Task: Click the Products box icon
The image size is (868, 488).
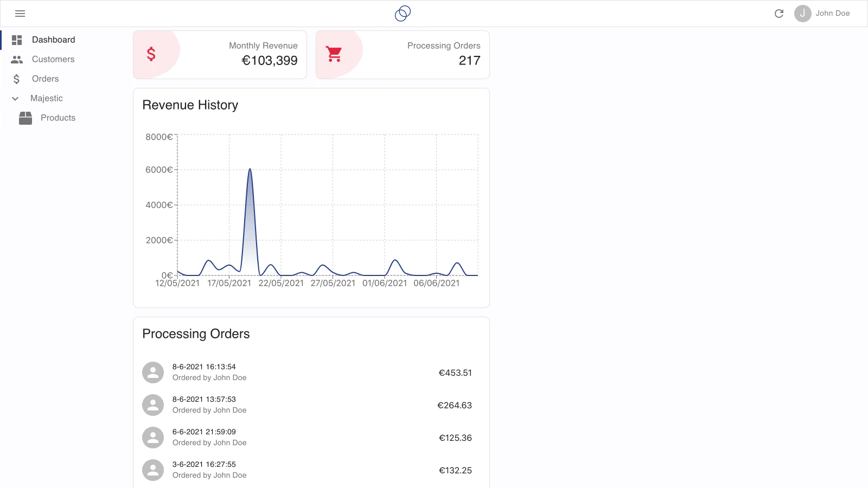Action: click(x=25, y=118)
